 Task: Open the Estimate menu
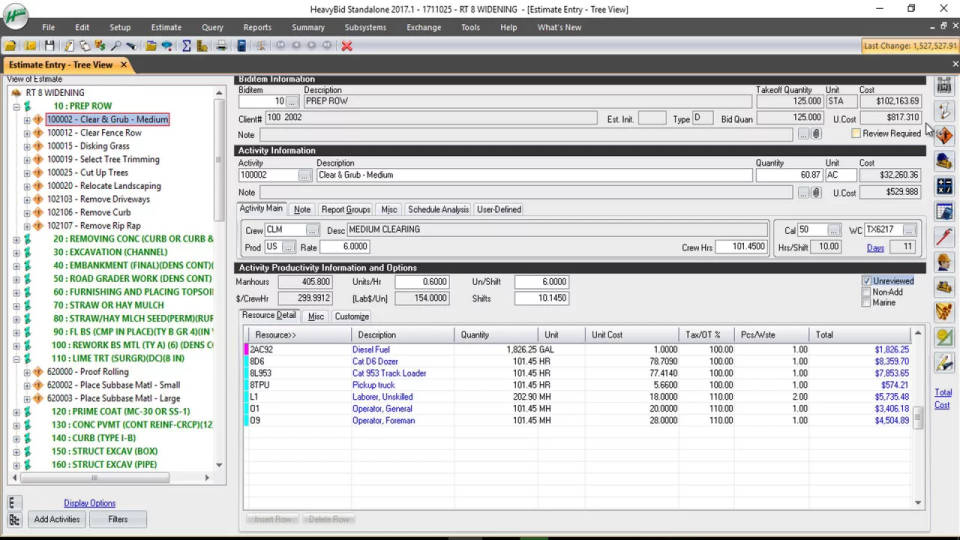(x=166, y=27)
